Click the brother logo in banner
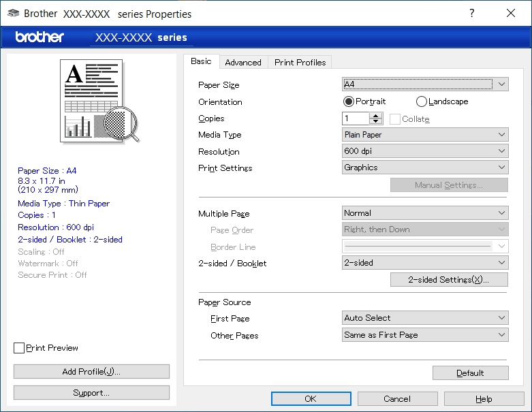The height and width of the screenshot is (412, 532). [x=40, y=37]
